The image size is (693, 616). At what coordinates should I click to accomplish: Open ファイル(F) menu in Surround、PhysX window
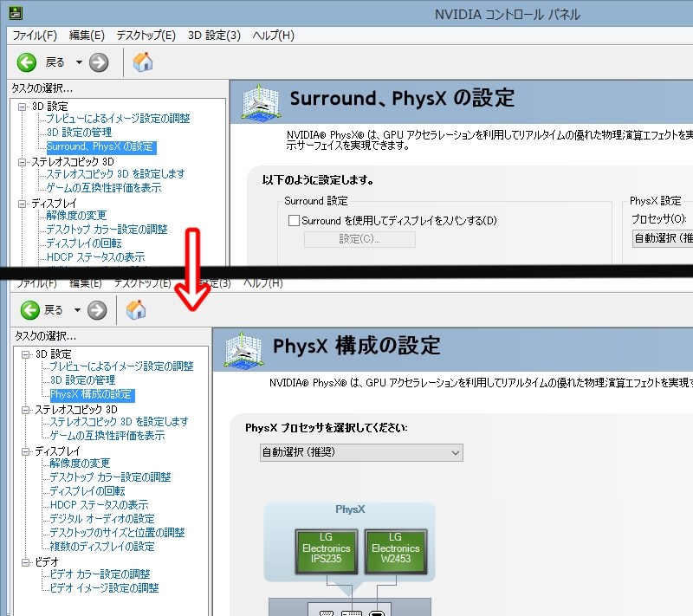[35, 36]
